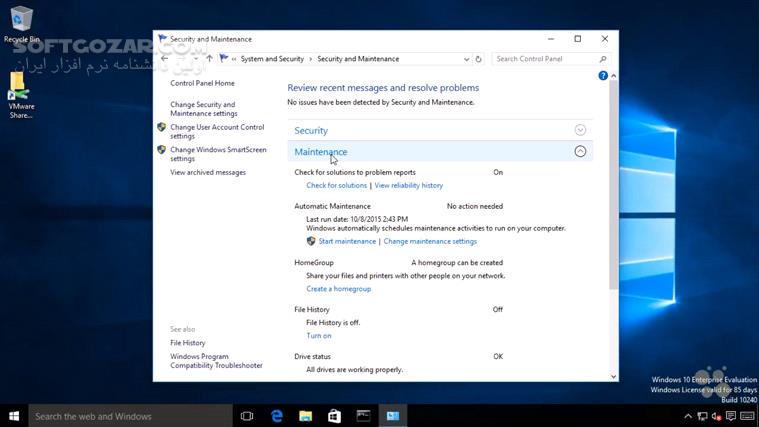Image resolution: width=759 pixels, height=427 pixels.
Task: Launch Microsoft Edge from the taskbar
Action: 276,416
